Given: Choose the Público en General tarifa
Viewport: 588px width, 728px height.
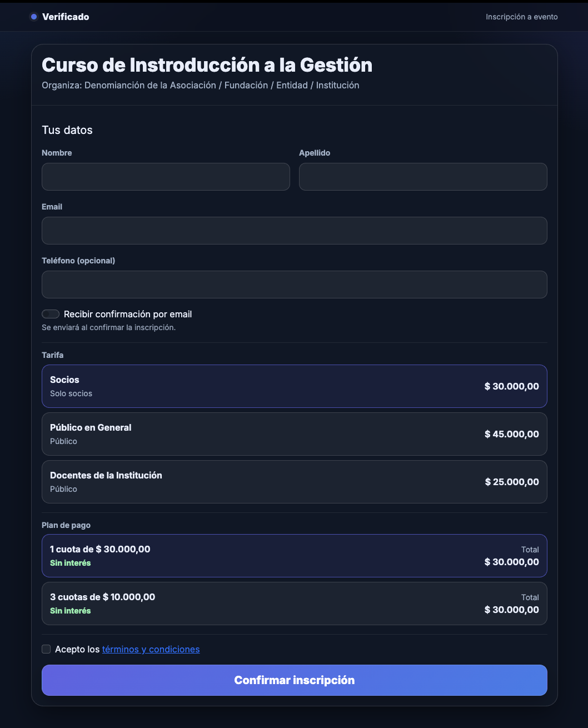Looking at the screenshot, I should point(294,434).
